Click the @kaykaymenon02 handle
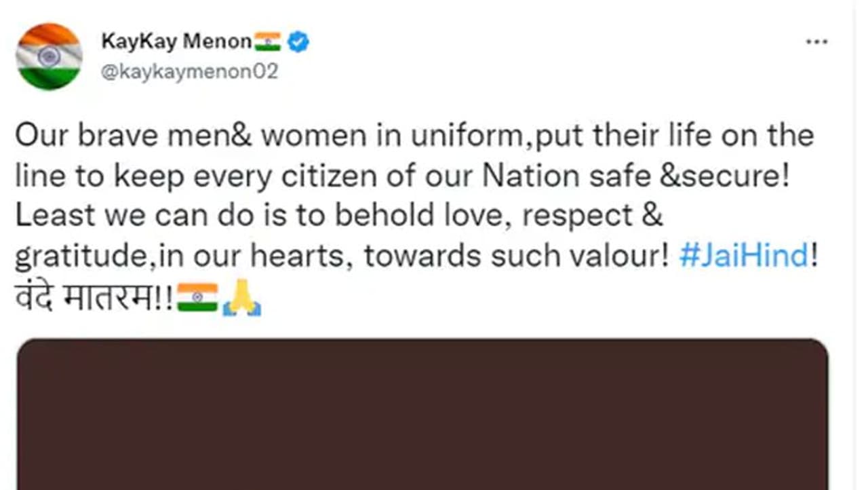 coord(189,72)
